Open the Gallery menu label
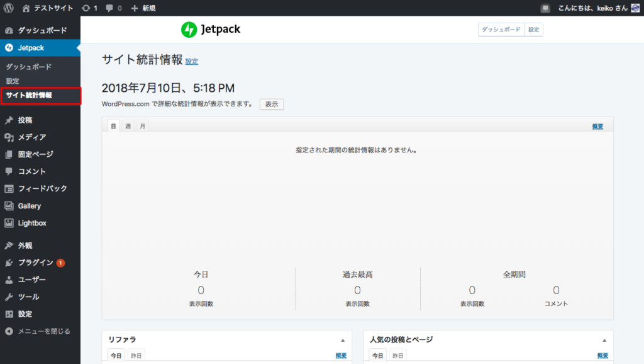Screen dimensions: 644x364 click(29, 206)
